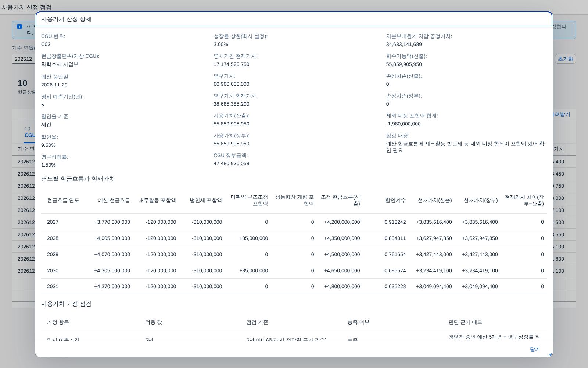Click the 닫기 button in dialog footer

[535, 349]
